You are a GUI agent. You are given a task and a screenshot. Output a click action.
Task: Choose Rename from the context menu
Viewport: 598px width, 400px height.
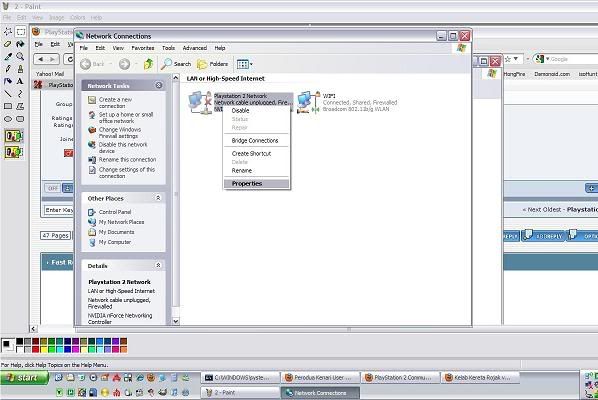pyautogui.click(x=257, y=171)
